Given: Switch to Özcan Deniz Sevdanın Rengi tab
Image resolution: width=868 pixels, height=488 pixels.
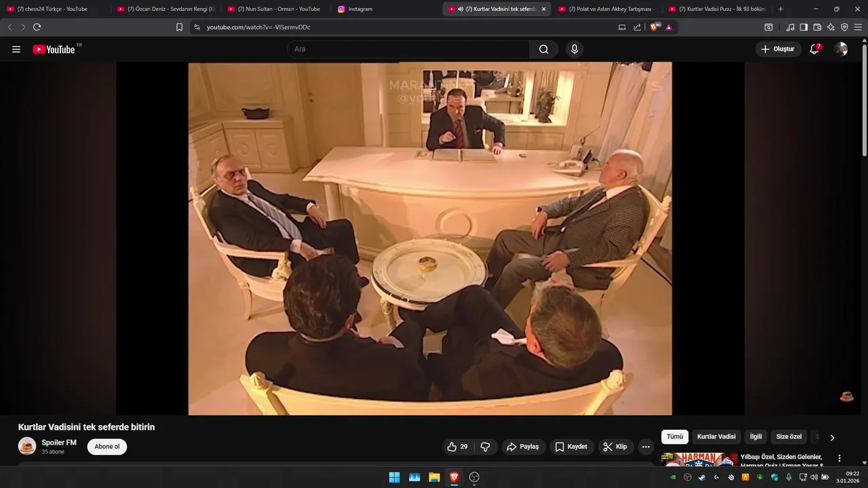Looking at the screenshot, I should [165, 9].
